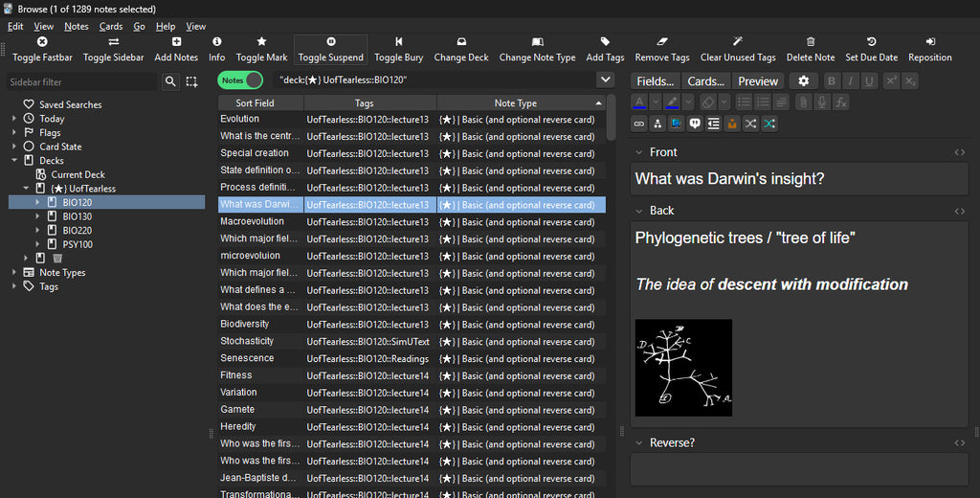This screenshot has width=980, height=498.
Task: Click the outdent indentation icon
Action: [x=713, y=124]
